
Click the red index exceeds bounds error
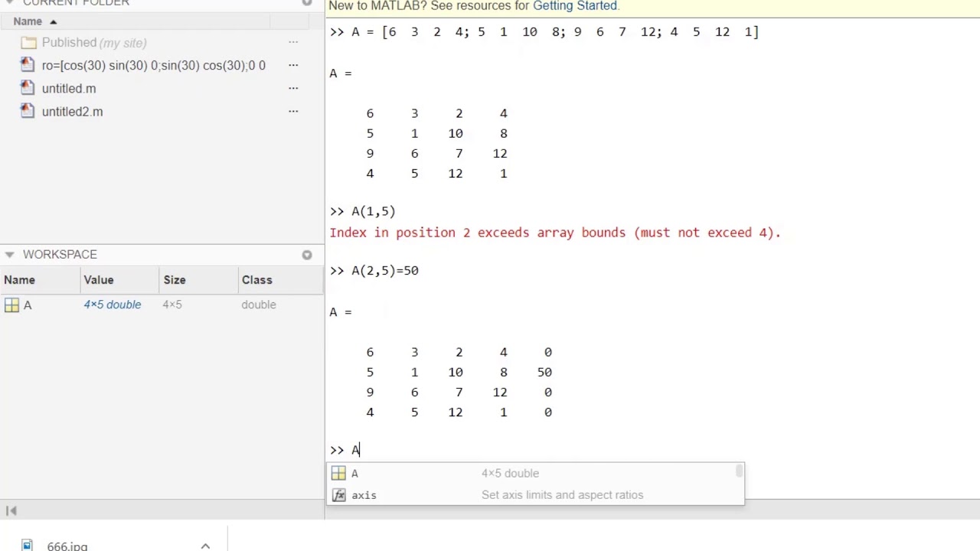(555, 233)
